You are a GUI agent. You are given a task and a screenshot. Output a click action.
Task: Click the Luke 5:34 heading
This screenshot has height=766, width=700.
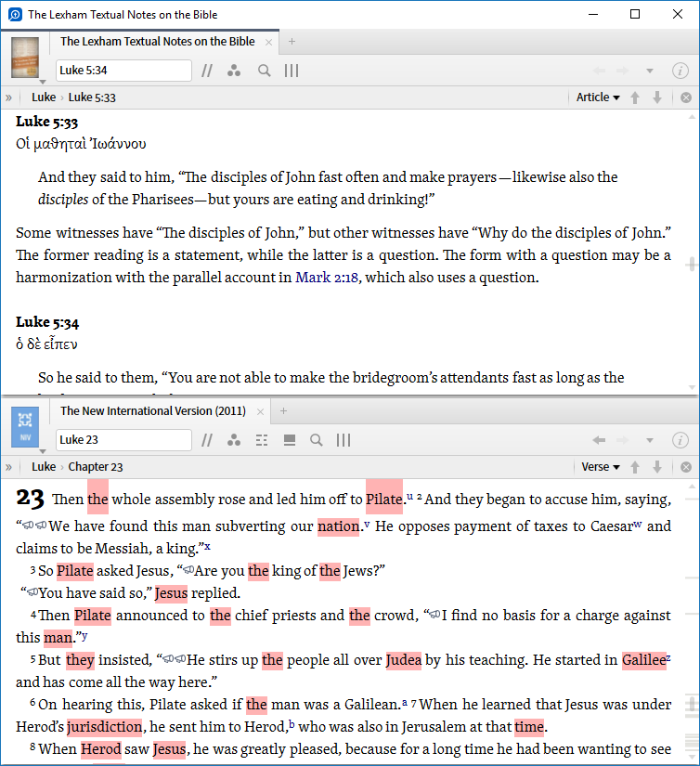(x=47, y=322)
